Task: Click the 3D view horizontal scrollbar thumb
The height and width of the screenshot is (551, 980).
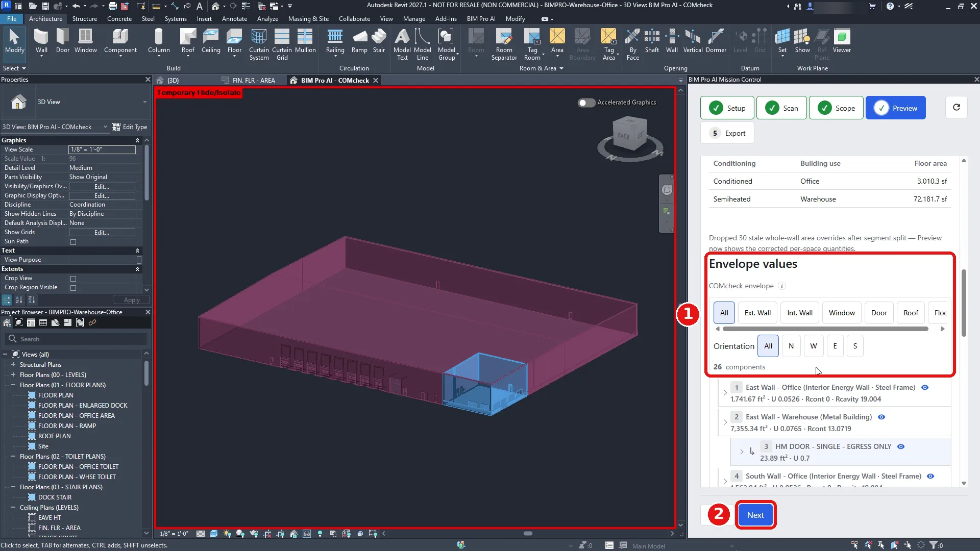Action: [x=528, y=534]
